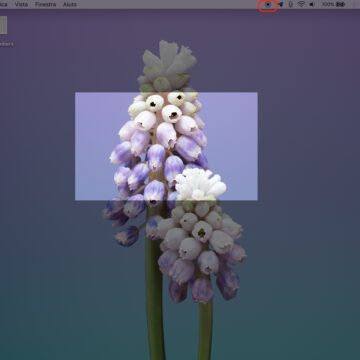Select the desktop file icon at top left
The width and height of the screenshot is (360, 360).
point(3,25)
